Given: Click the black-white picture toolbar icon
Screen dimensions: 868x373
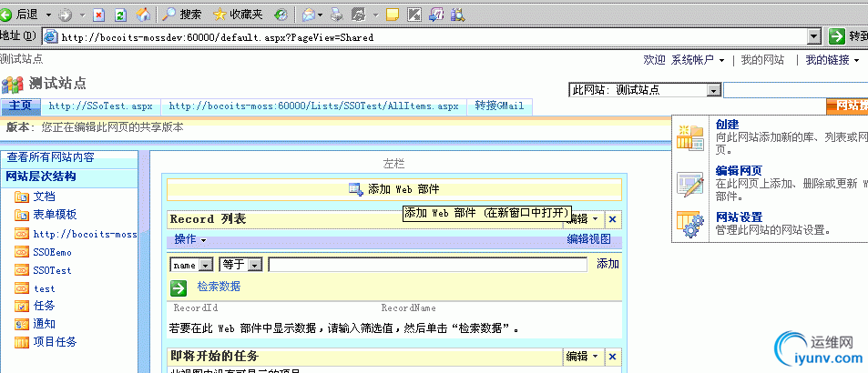Looking at the screenshot, I should tap(414, 15).
